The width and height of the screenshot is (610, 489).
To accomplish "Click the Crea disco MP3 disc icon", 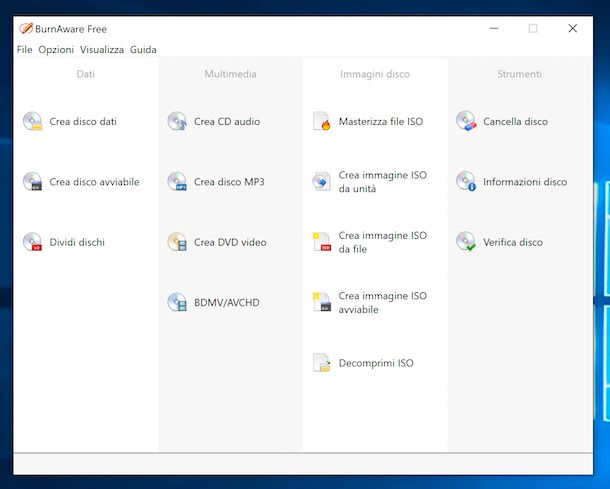I will (x=177, y=181).
